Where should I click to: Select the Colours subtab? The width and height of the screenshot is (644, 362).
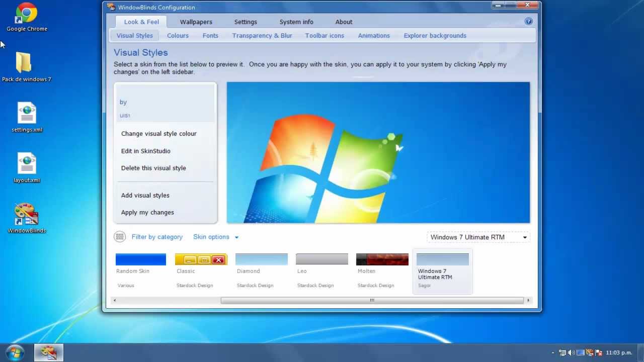click(178, 36)
